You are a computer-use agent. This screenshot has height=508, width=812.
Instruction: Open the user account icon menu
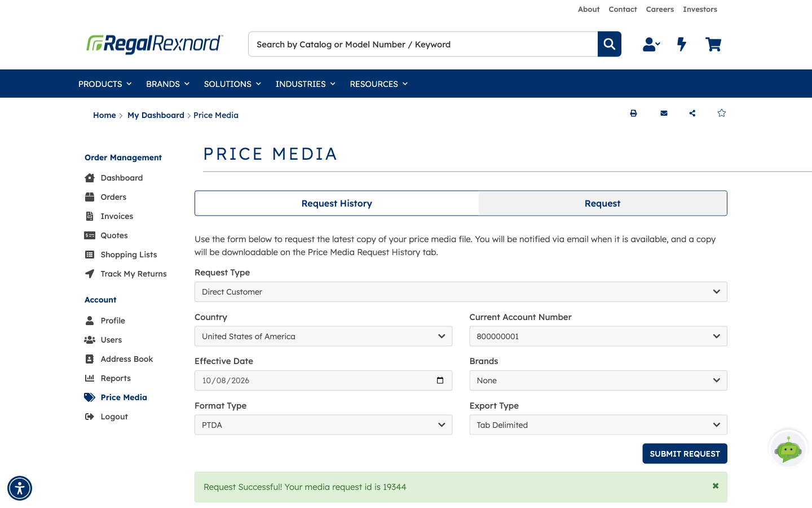[651, 44]
